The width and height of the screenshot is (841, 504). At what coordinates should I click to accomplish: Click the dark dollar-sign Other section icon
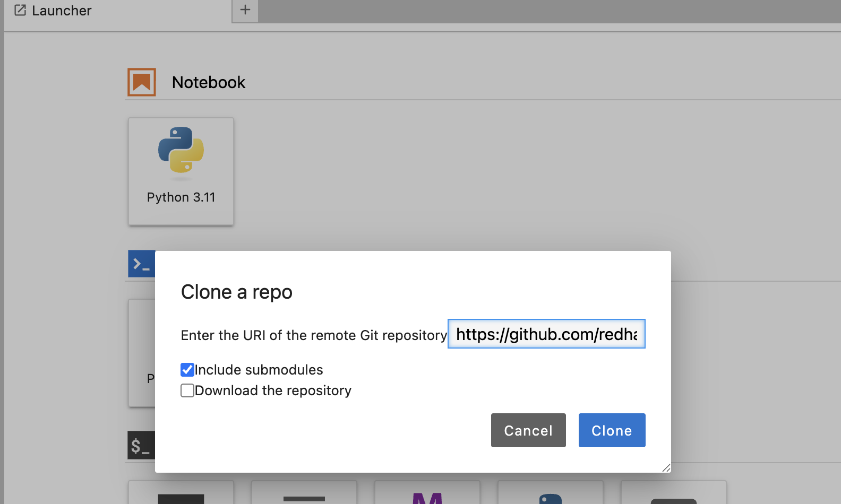point(141,445)
